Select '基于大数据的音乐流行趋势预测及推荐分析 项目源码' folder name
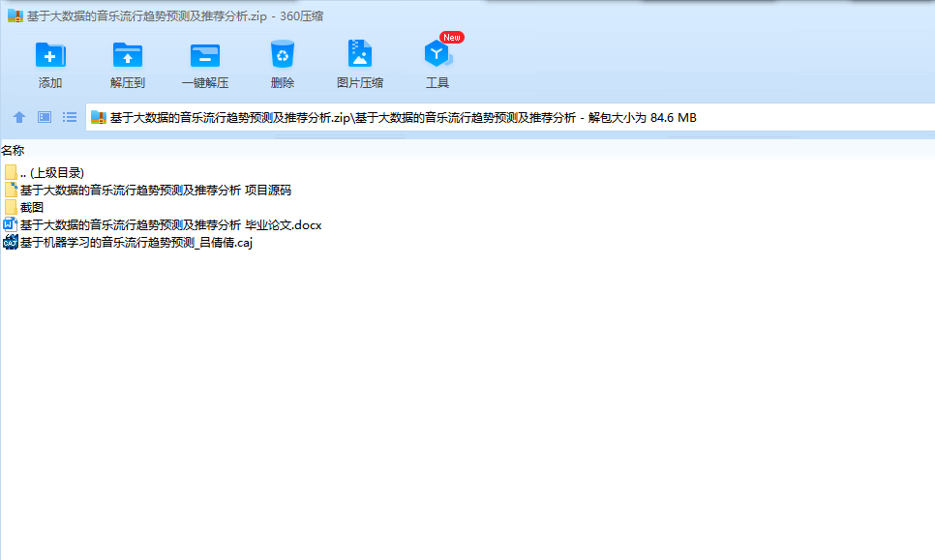935x560 pixels. tap(156, 190)
